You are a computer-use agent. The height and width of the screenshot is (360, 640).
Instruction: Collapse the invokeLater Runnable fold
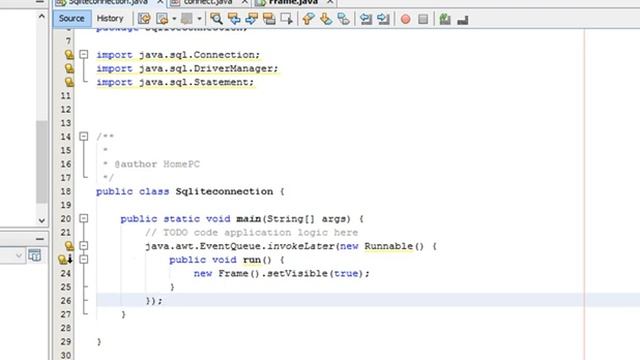tap(84, 246)
